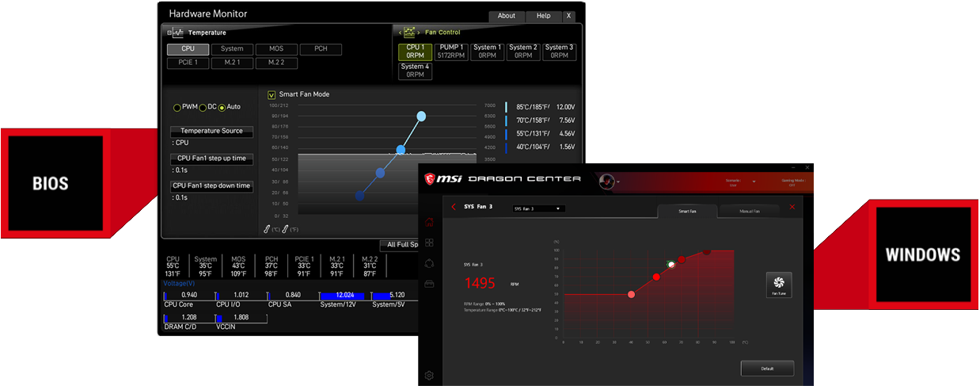
Task: Open Temperature Source selector
Action: pyautogui.click(x=212, y=131)
